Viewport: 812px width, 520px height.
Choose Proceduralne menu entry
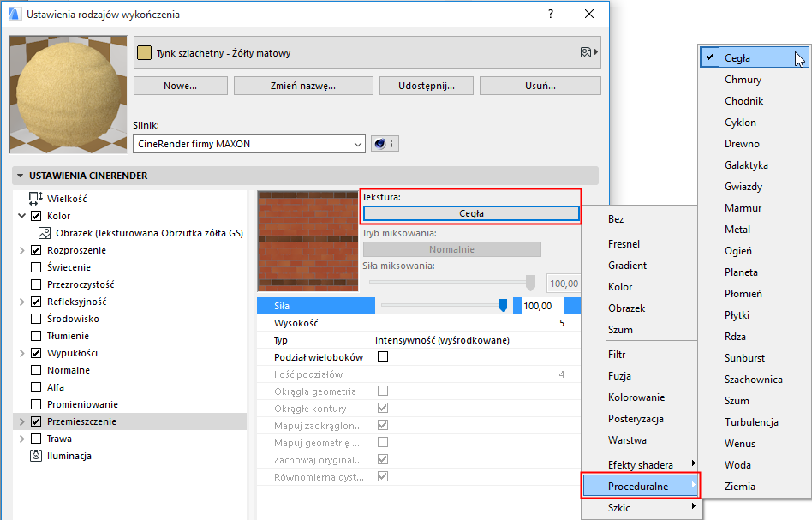pos(640,487)
